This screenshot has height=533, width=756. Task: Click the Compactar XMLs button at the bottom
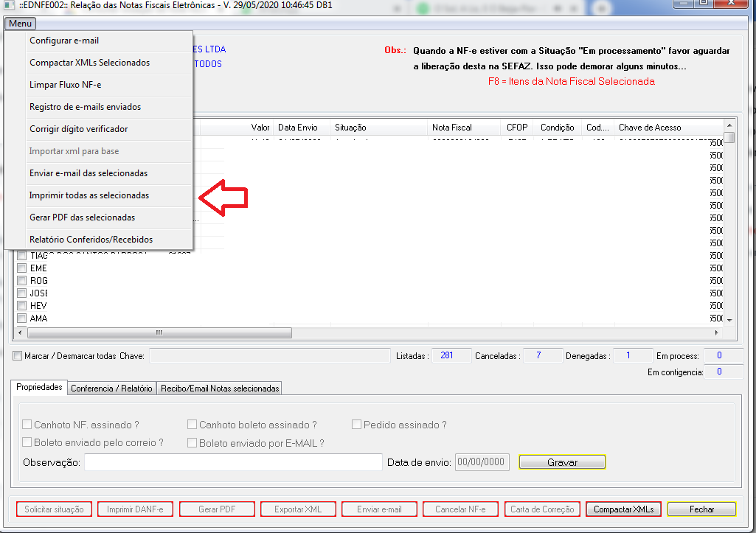[x=623, y=509]
